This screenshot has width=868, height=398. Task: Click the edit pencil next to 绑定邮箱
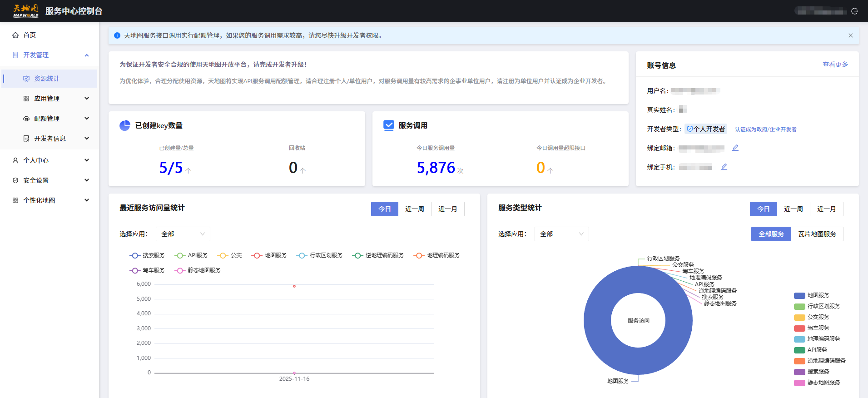point(735,148)
